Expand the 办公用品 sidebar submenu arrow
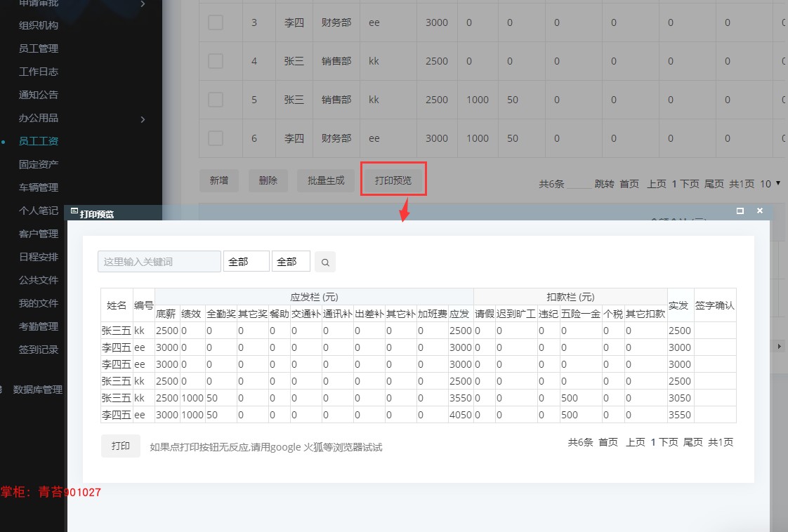This screenshot has width=788, height=532. (x=143, y=119)
